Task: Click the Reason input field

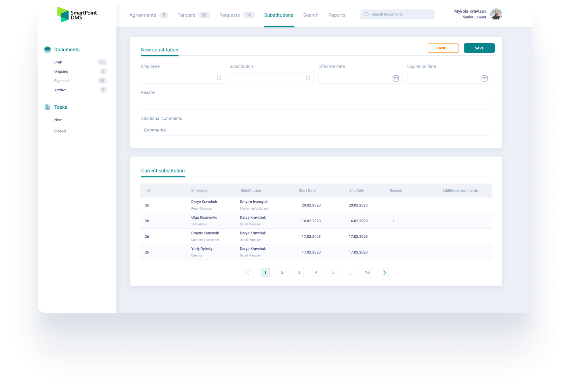Action: [x=316, y=104]
